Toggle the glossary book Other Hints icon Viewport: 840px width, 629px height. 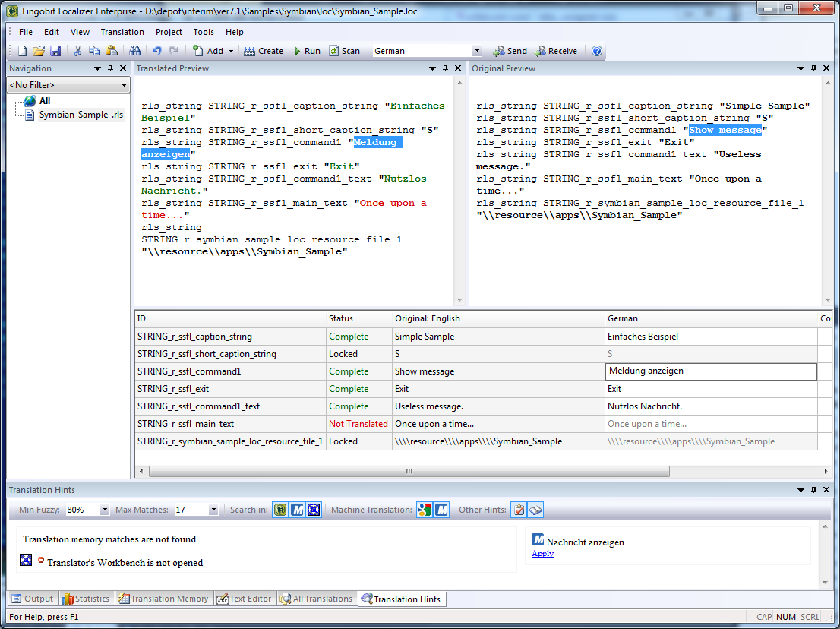click(x=535, y=510)
